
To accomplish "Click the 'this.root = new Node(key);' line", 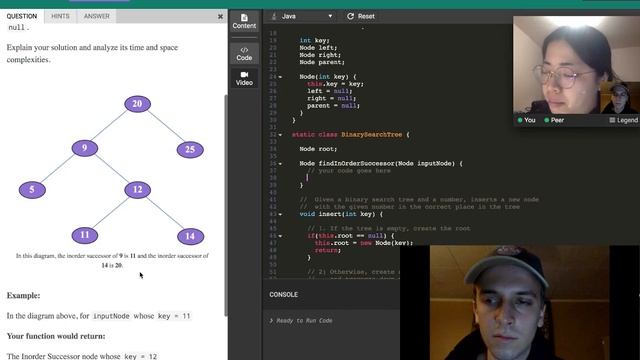I will [x=364, y=243].
